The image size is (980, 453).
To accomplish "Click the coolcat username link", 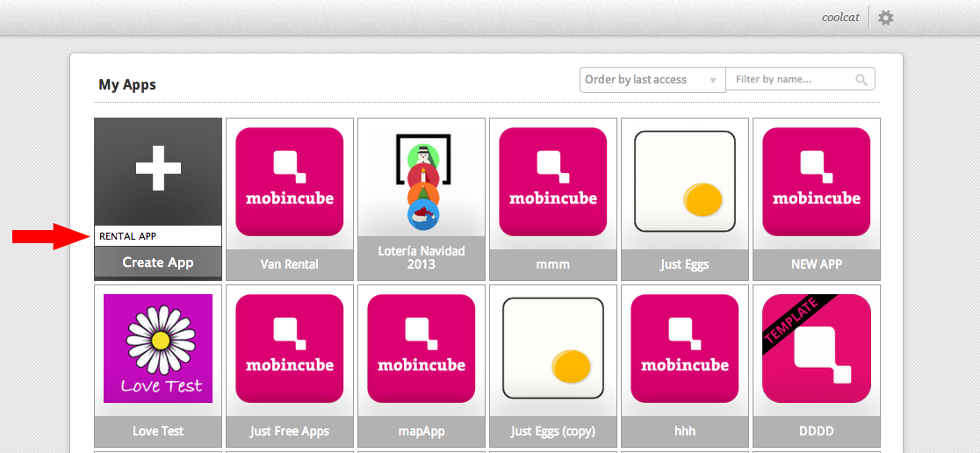I will pyautogui.click(x=842, y=18).
